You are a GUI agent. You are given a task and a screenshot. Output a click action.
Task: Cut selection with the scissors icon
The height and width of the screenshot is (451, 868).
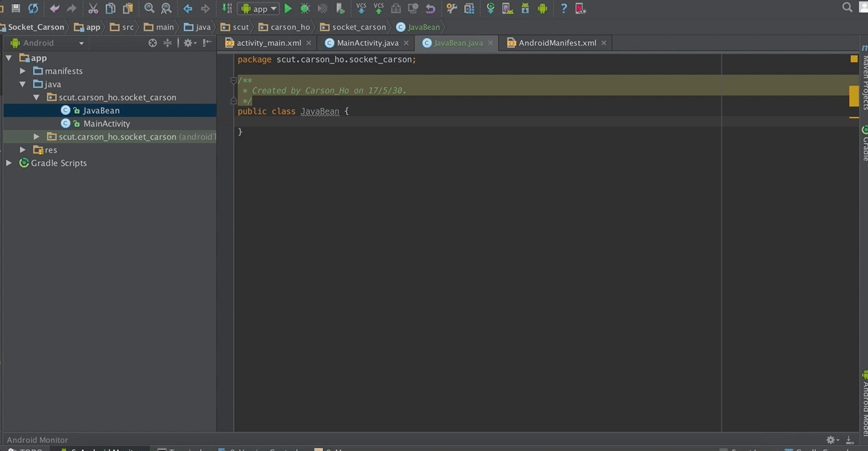[x=93, y=8]
